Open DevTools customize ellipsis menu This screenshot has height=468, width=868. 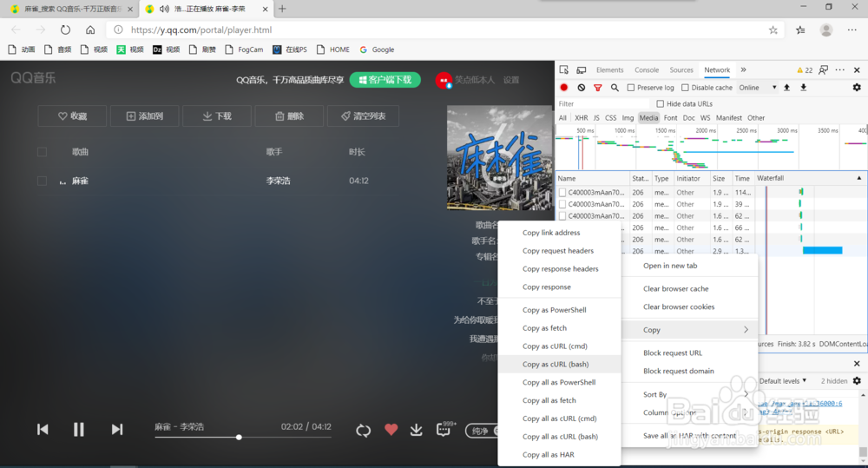point(839,69)
